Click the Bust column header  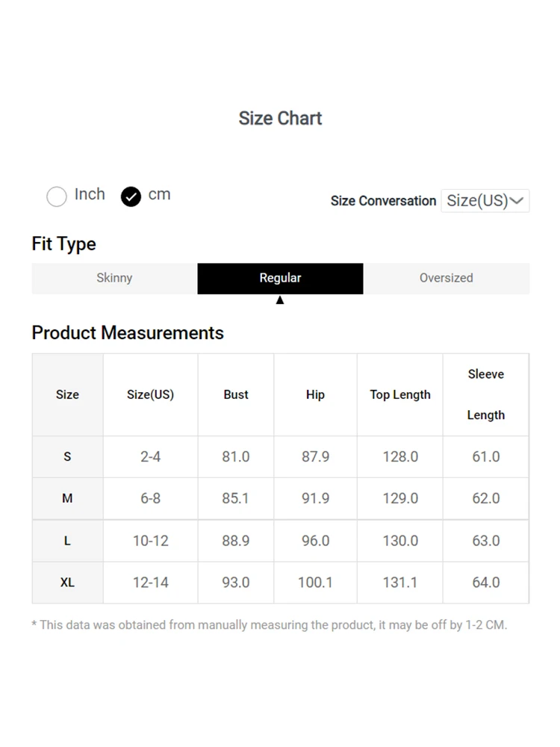[x=236, y=394]
